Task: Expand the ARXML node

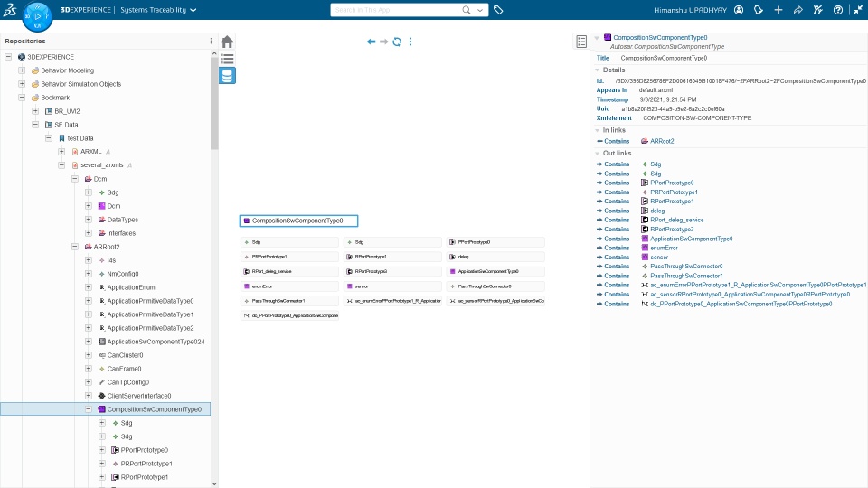Action: coord(61,152)
